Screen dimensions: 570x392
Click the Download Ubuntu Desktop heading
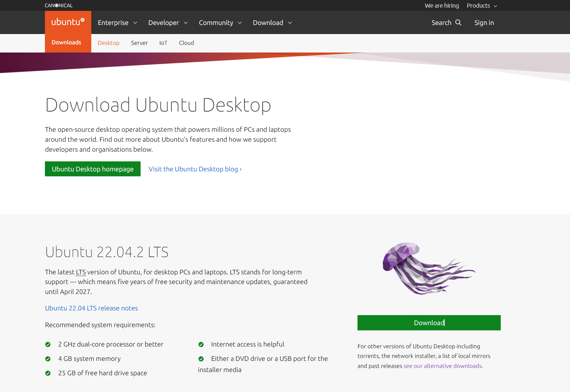click(158, 105)
